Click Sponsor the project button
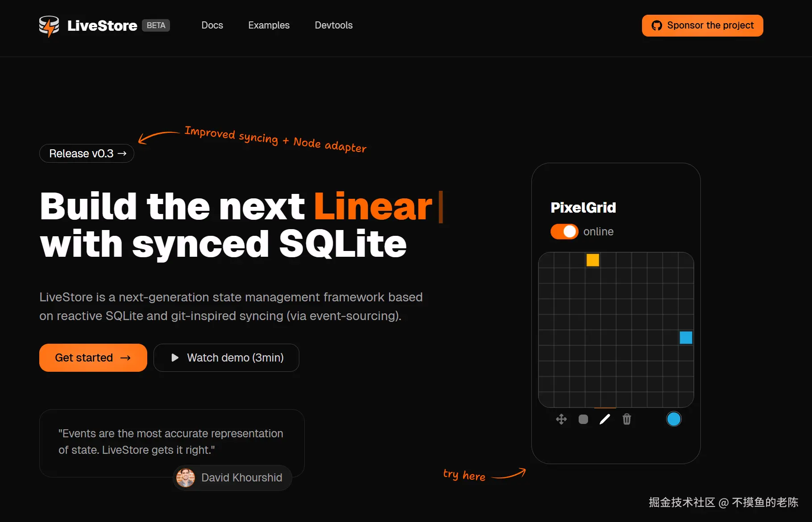This screenshot has height=522, width=812. [702, 25]
